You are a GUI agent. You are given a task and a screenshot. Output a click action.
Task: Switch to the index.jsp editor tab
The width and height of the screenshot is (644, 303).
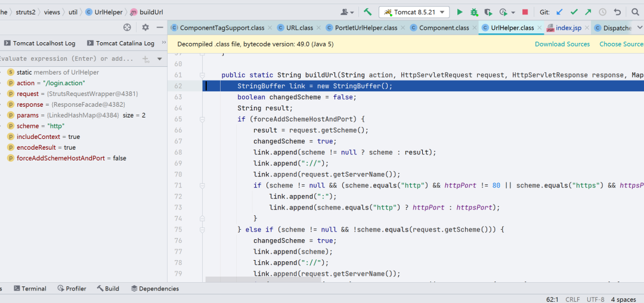pyautogui.click(x=568, y=28)
